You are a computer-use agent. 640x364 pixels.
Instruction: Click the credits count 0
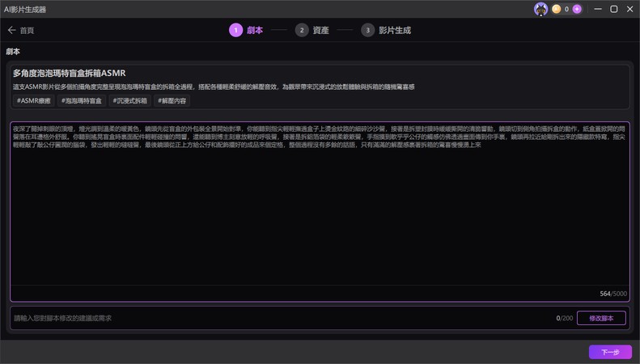click(x=566, y=9)
